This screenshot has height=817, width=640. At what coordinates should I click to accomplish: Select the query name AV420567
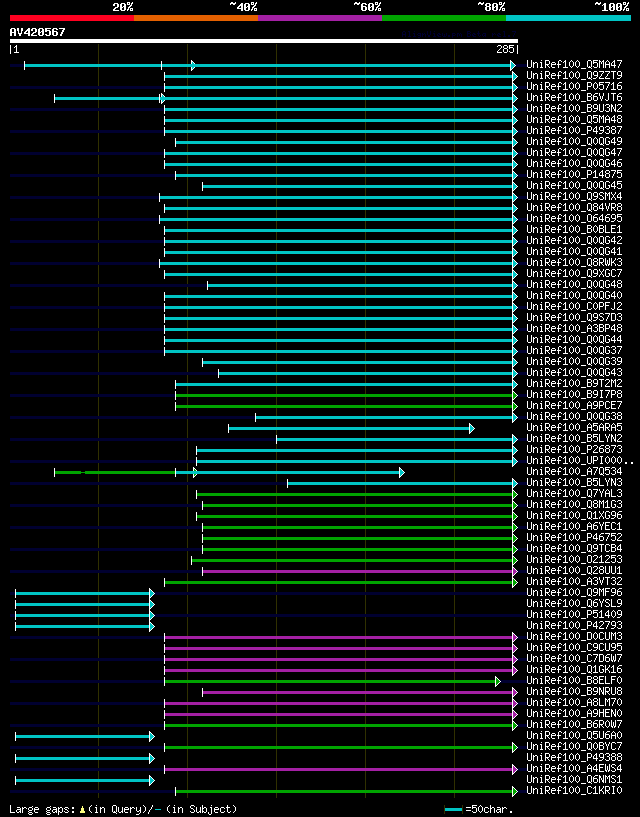click(38, 32)
